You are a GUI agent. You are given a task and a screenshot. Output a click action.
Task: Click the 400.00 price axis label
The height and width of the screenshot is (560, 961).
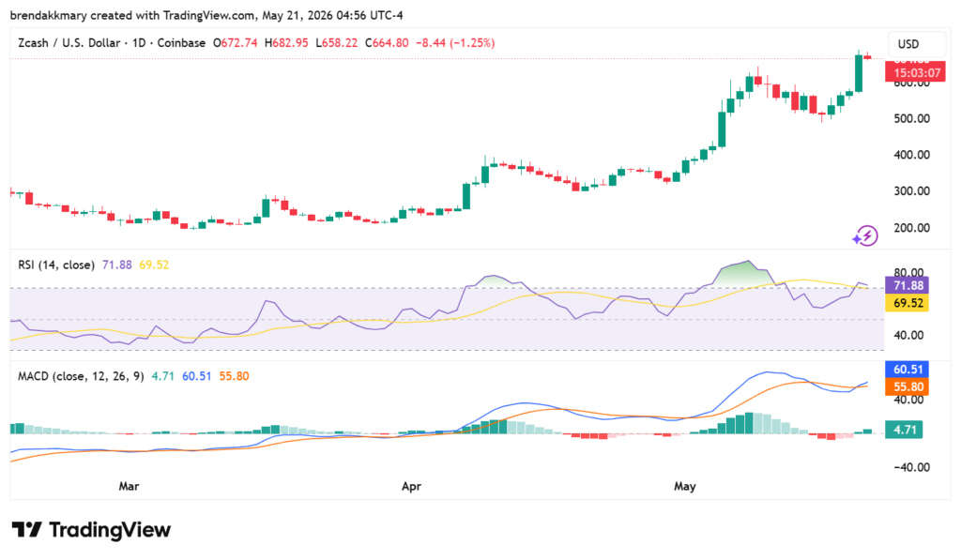912,155
